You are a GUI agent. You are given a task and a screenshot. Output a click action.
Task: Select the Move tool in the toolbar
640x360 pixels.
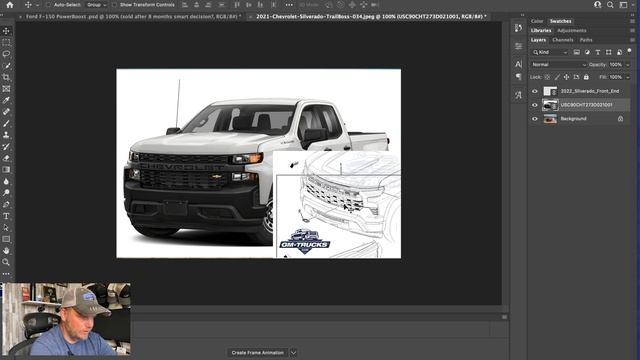click(6, 31)
